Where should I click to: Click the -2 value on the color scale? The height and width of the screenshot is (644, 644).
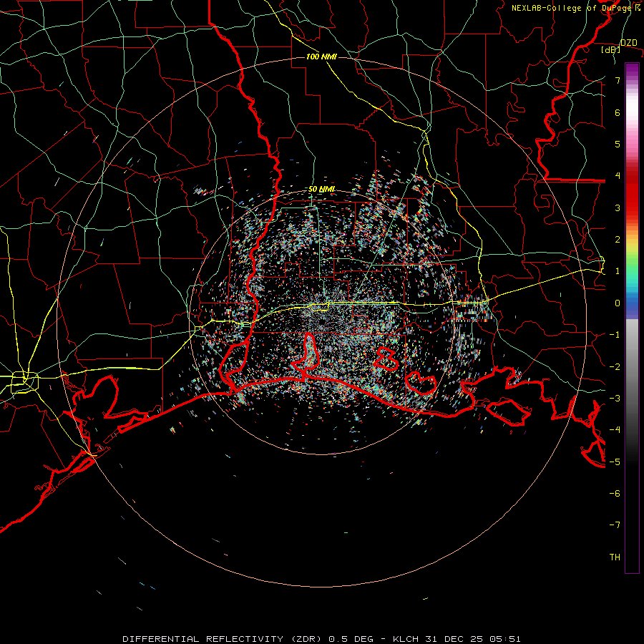pos(615,366)
